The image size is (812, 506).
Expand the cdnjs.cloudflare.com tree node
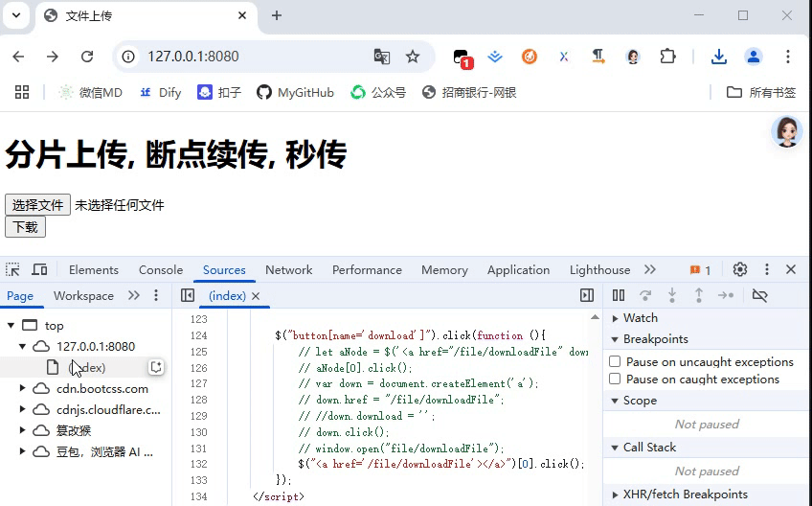point(22,409)
